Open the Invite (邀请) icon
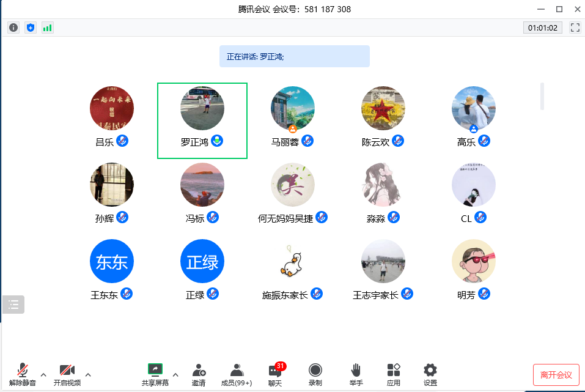 pos(198,374)
